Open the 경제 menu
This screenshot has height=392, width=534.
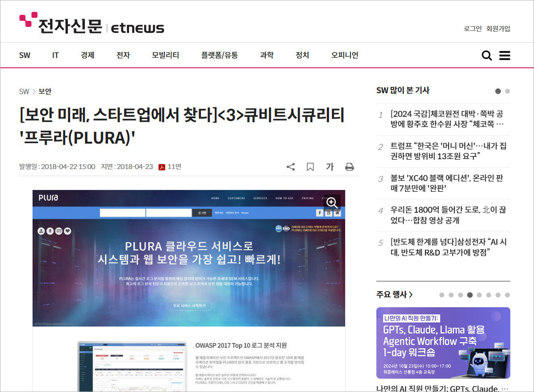(x=88, y=55)
